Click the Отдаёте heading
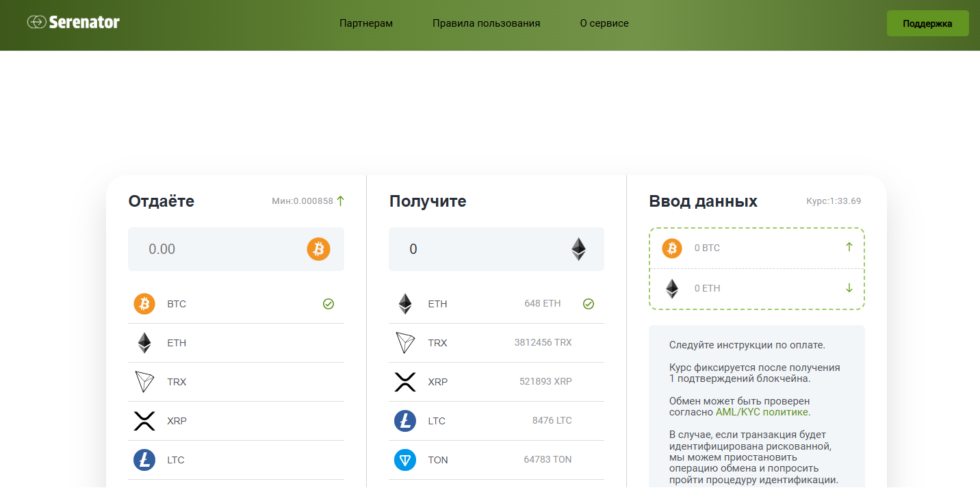The height and width of the screenshot is (488, 980). point(162,201)
